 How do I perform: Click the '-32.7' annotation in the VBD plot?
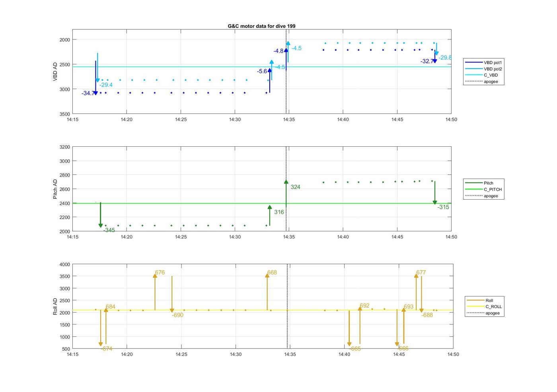427,61
